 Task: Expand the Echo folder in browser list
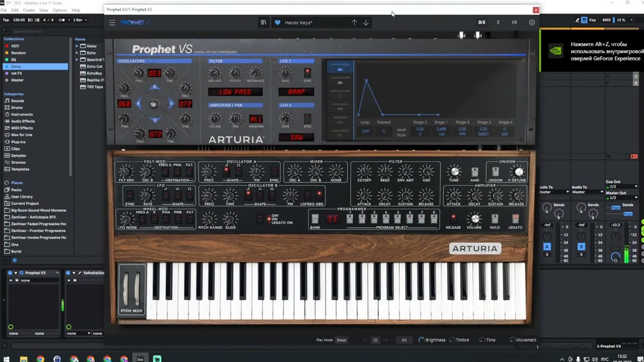(77, 53)
